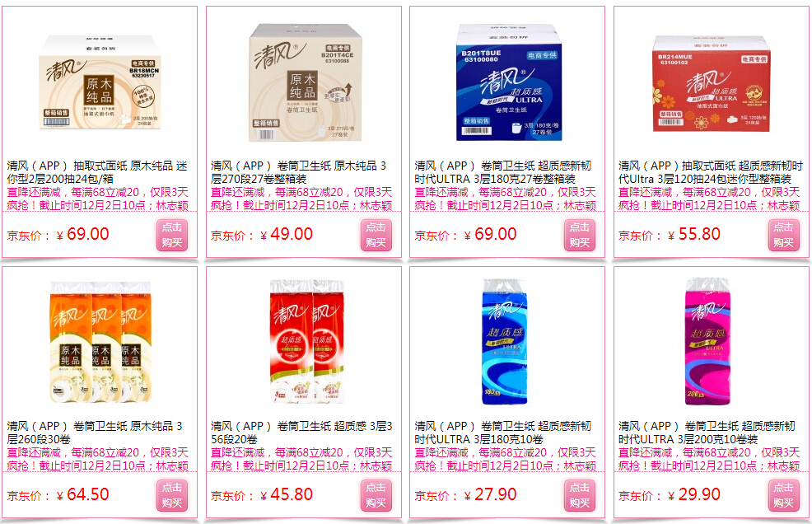
Task: Open the red 超质感 two-pack roll image
Action: pyautogui.click(x=307, y=342)
